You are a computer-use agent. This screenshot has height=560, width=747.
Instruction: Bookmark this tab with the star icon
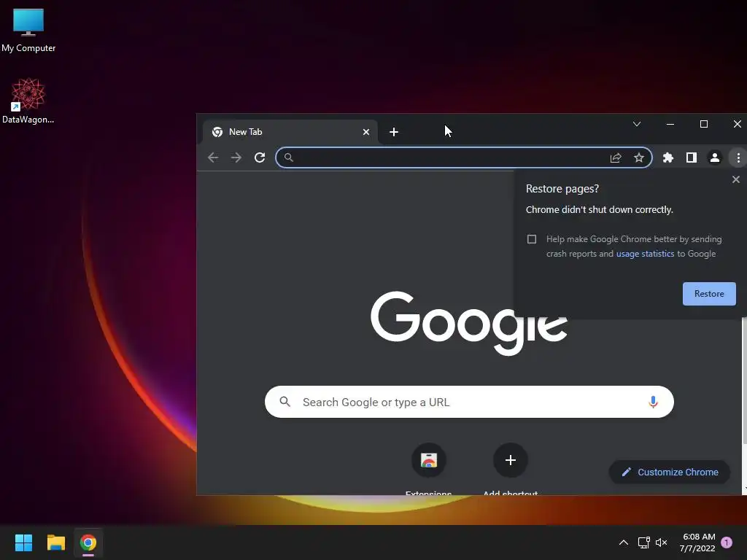[639, 157]
